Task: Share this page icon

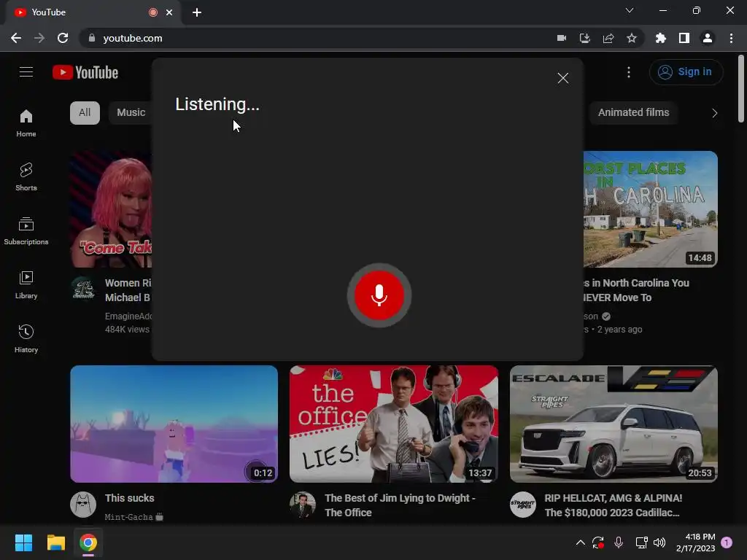Action: click(x=608, y=38)
